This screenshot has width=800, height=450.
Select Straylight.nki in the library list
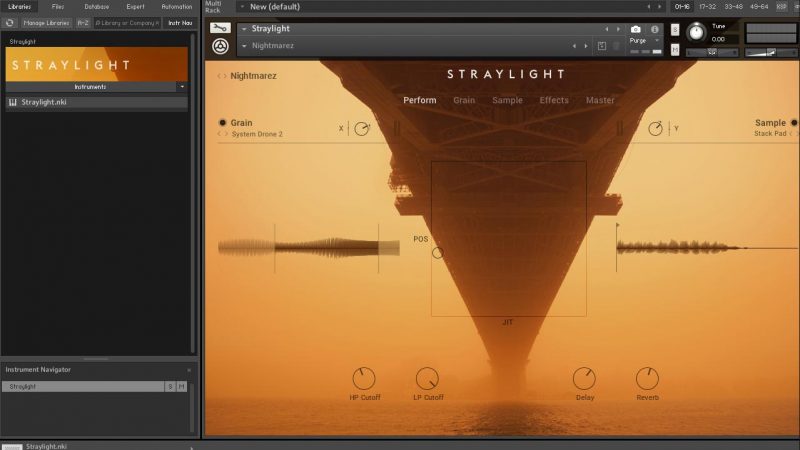[x=96, y=102]
